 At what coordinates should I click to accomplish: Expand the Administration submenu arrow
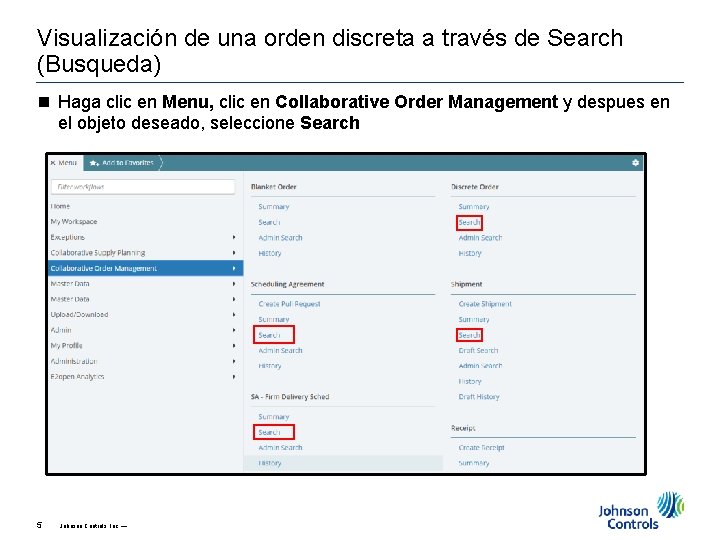(234, 361)
